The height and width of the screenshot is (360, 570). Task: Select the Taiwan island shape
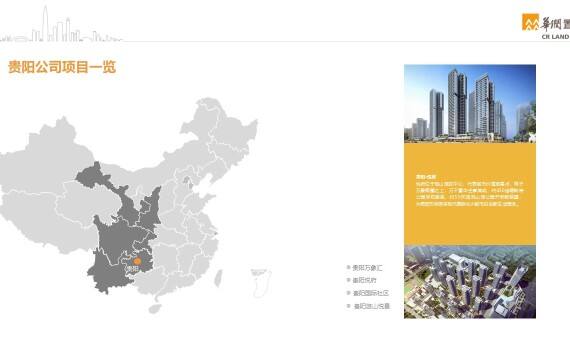click(x=218, y=278)
